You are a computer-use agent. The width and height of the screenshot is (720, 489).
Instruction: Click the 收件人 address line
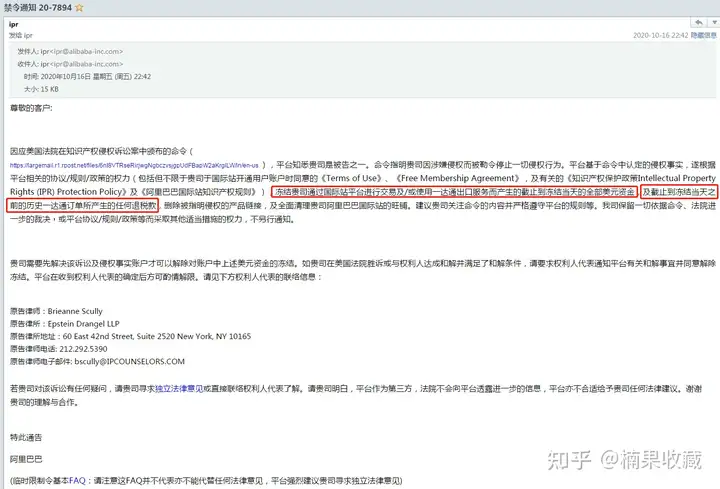click(x=70, y=64)
